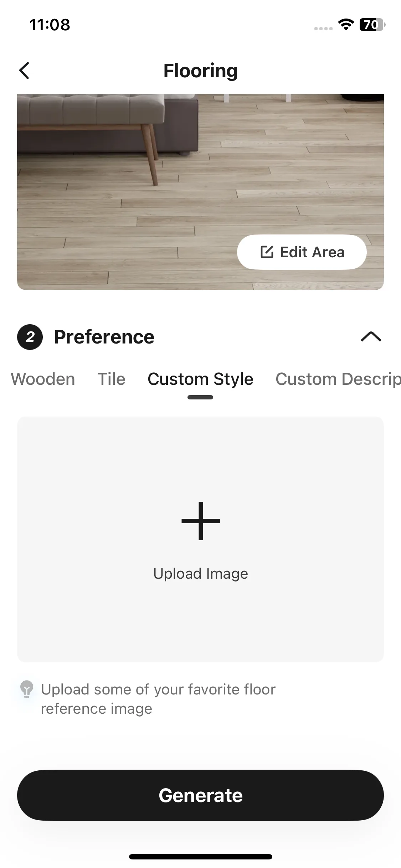The width and height of the screenshot is (401, 868).
Task: Tap the Generate button
Action: [x=200, y=795]
